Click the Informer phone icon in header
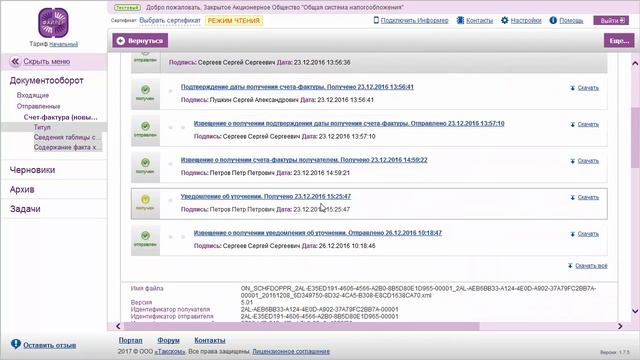 pos(376,20)
